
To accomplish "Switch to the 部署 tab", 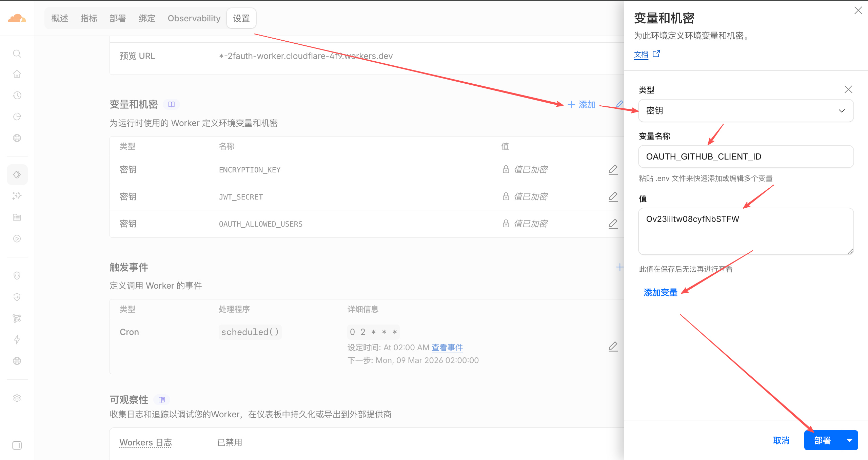I will 118,18.
